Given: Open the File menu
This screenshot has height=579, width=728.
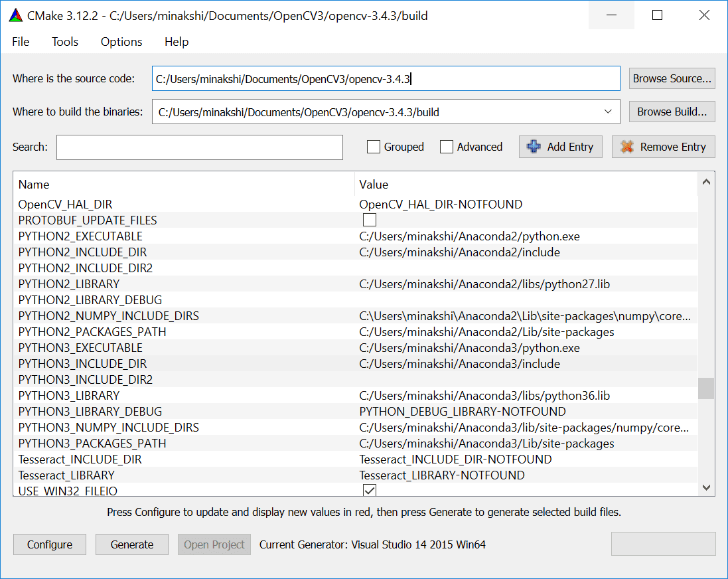Looking at the screenshot, I should [21, 42].
